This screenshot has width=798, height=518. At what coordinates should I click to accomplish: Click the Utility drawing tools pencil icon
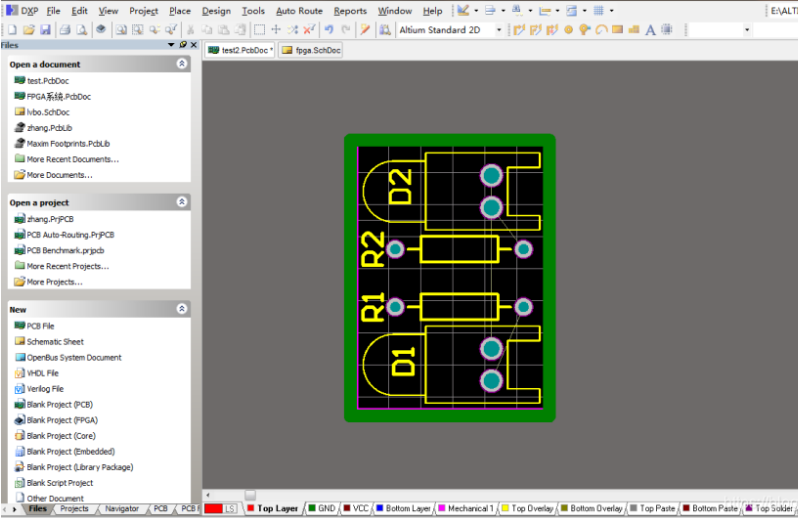click(x=463, y=10)
